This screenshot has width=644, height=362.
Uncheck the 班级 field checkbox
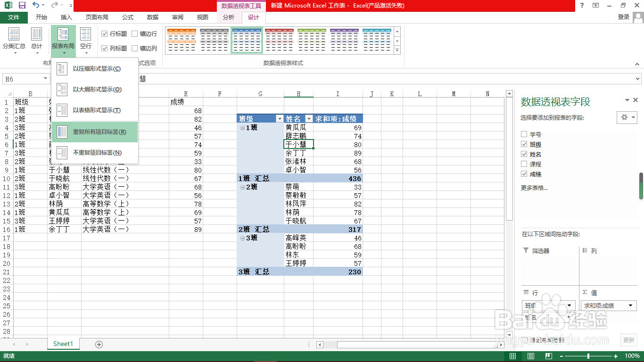pyautogui.click(x=524, y=144)
